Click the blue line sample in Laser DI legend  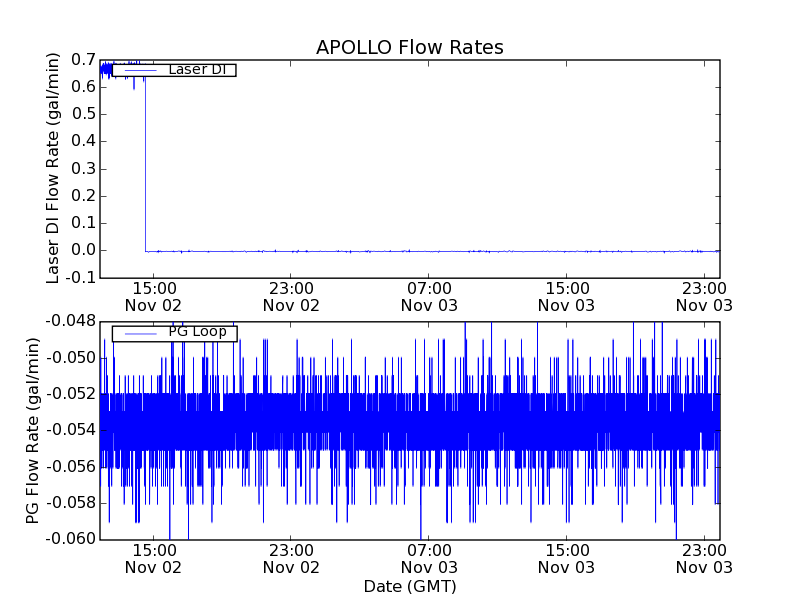pyautogui.click(x=138, y=70)
